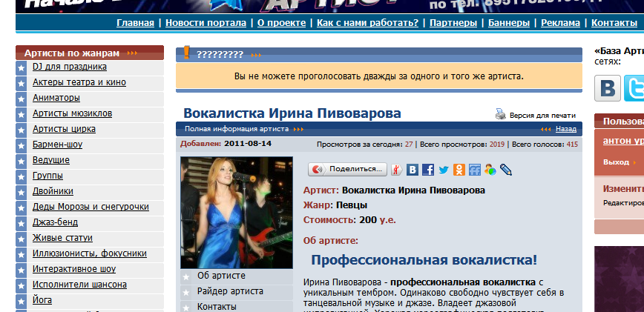
Task: Share on FriendFeed icon
Action: click(474, 169)
